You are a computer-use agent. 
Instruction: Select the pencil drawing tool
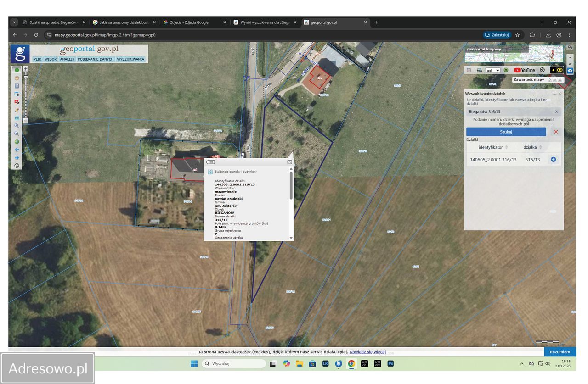(17, 110)
